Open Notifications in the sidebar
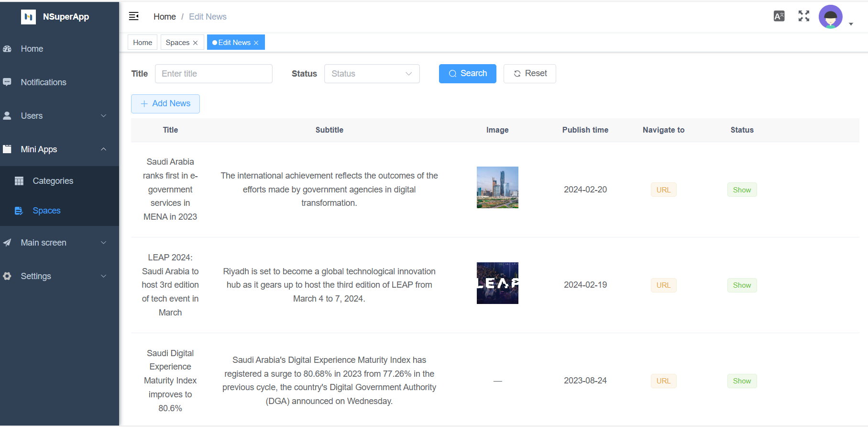This screenshot has width=868, height=427. click(x=44, y=82)
